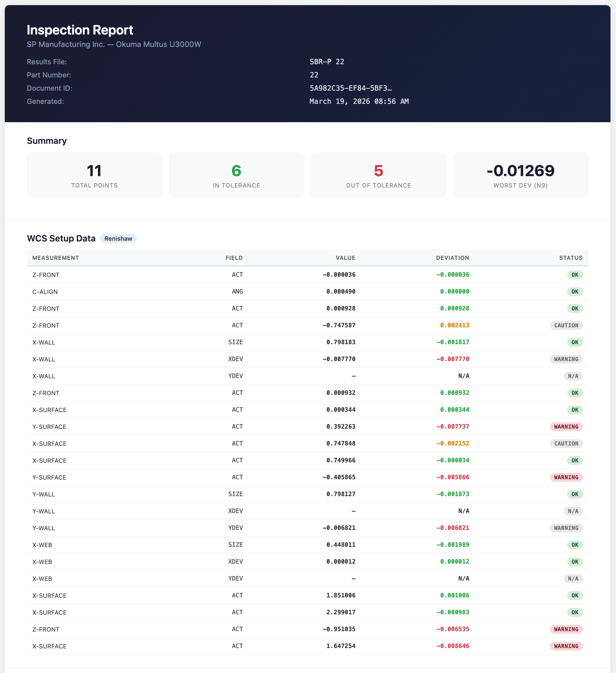Click the Deviation column header
The image size is (616, 673).
click(452, 258)
